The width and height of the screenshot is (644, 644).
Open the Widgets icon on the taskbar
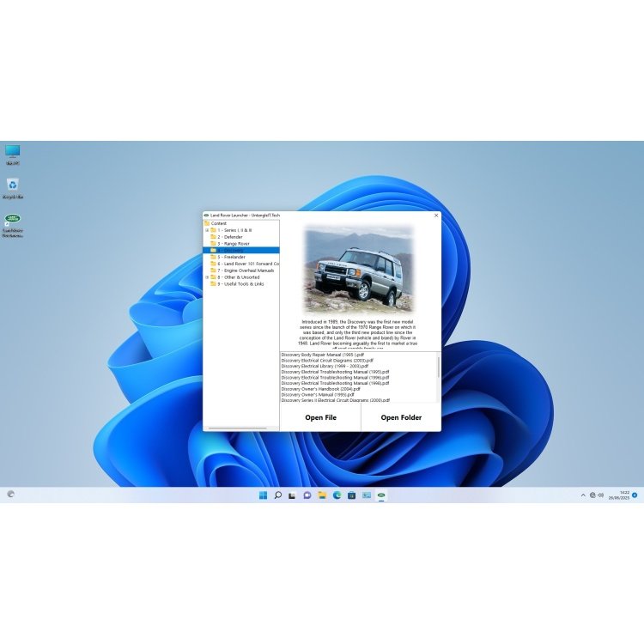[x=11, y=494]
